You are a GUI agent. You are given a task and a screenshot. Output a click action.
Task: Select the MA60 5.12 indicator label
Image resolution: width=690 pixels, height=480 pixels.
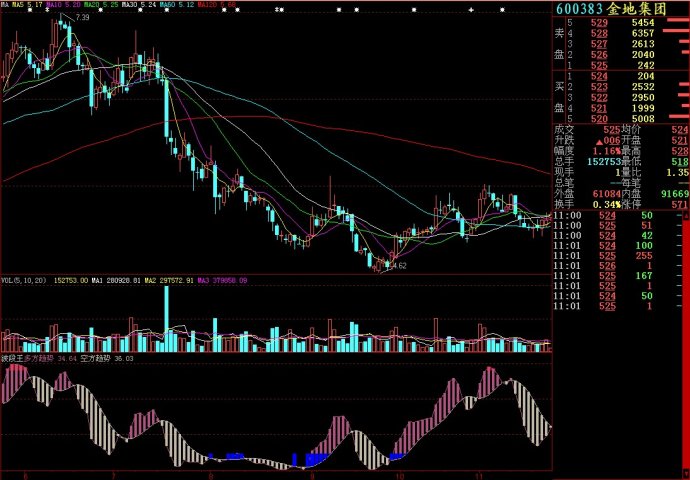click(x=177, y=5)
